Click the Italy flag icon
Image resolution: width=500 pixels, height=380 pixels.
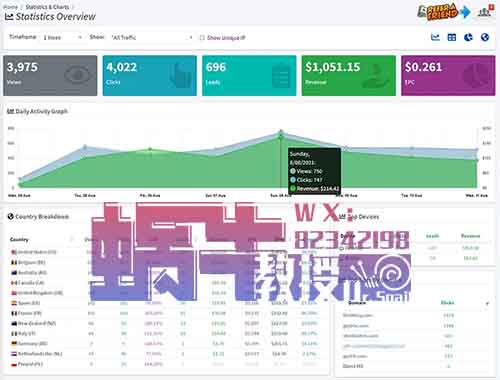point(14,333)
